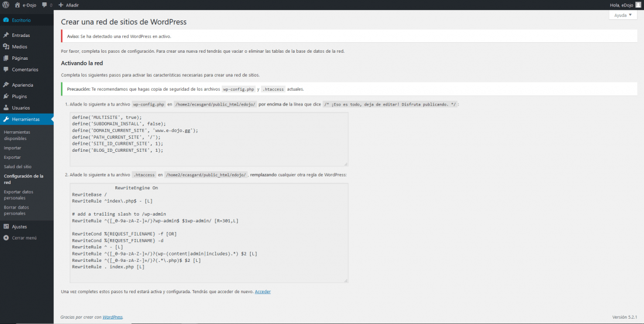
Task: Click the define('MULTISITE', true) line
Action: 107,117
